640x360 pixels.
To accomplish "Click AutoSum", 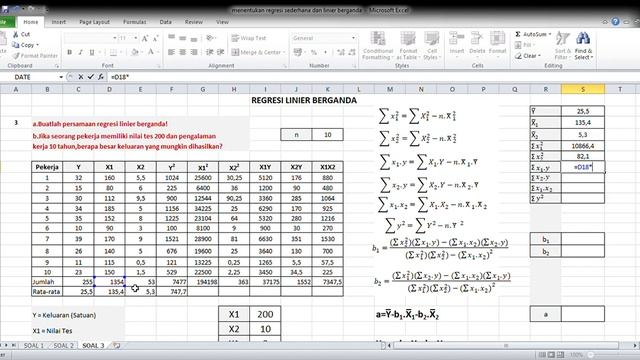I will click(530, 34).
